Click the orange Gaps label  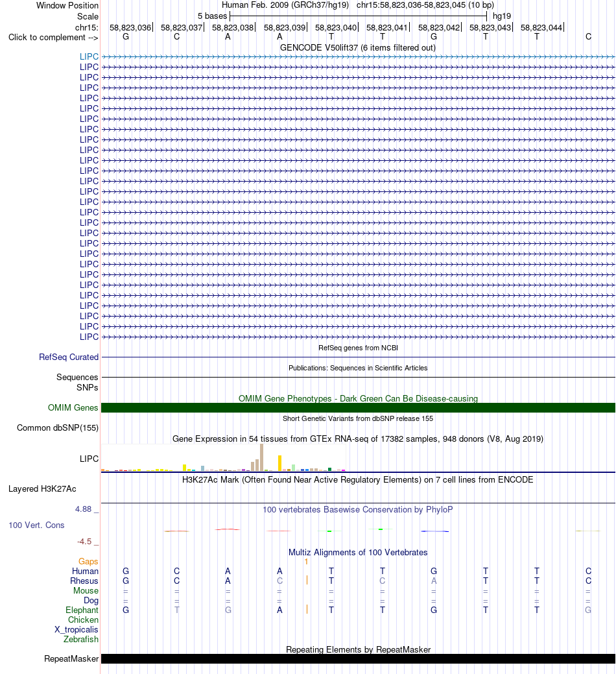pos(88,561)
